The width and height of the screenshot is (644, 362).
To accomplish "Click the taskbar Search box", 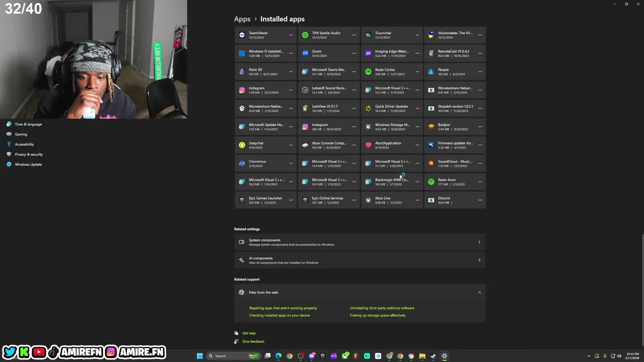I will tap(233, 356).
